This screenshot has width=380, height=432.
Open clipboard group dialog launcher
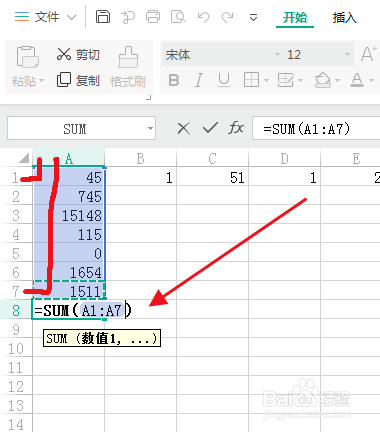click(149, 97)
